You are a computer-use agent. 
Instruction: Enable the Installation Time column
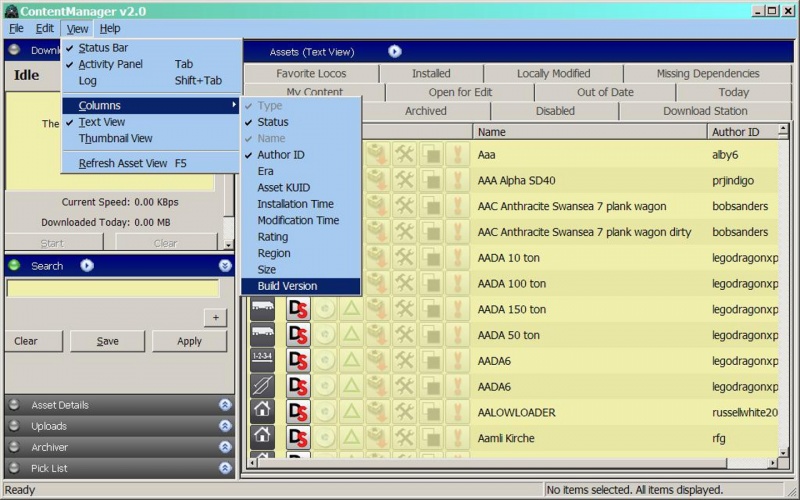tap(301, 204)
